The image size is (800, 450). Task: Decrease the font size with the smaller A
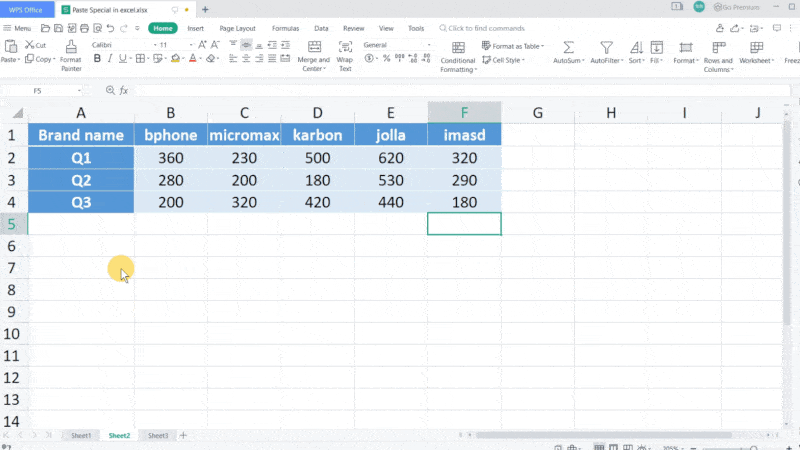tap(215, 45)
